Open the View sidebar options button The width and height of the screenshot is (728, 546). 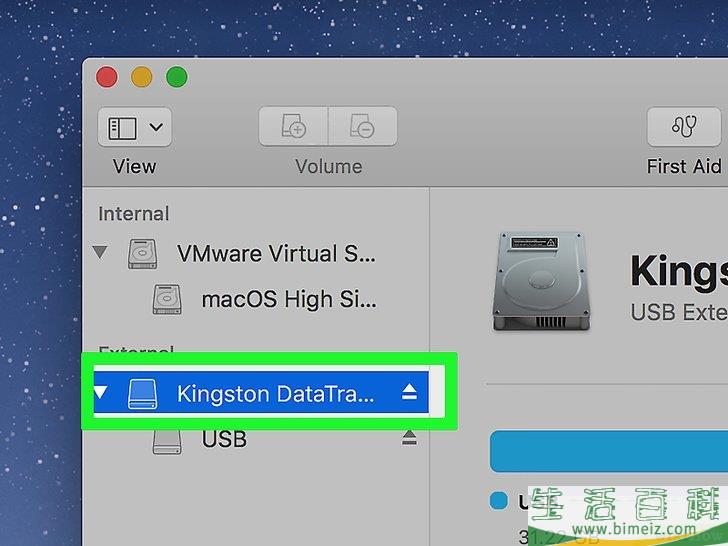[x=135, y=127]
